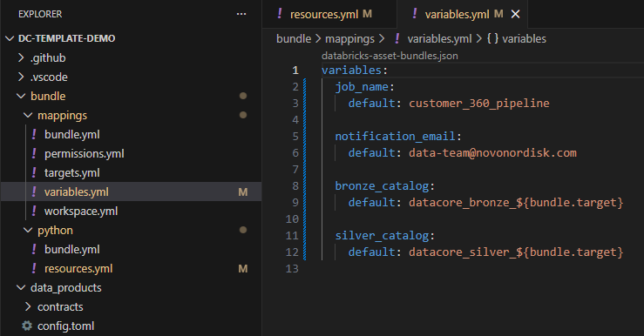Collapse the data_products folder
The height and width of the screenshot is (336, 644).
pyautogui.click(x=21, y=287)
